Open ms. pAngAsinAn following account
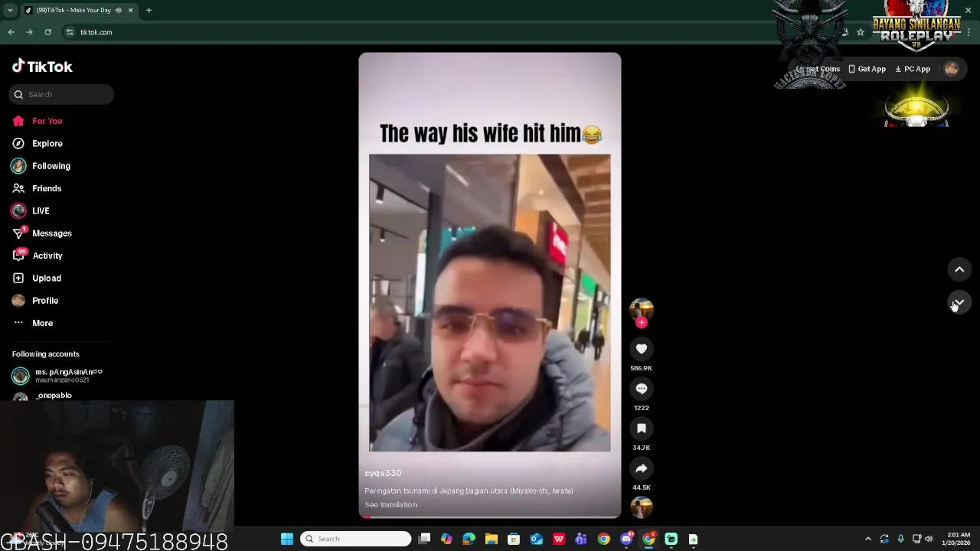This screenshot has height=551, width=980. [x=57, y=375]
